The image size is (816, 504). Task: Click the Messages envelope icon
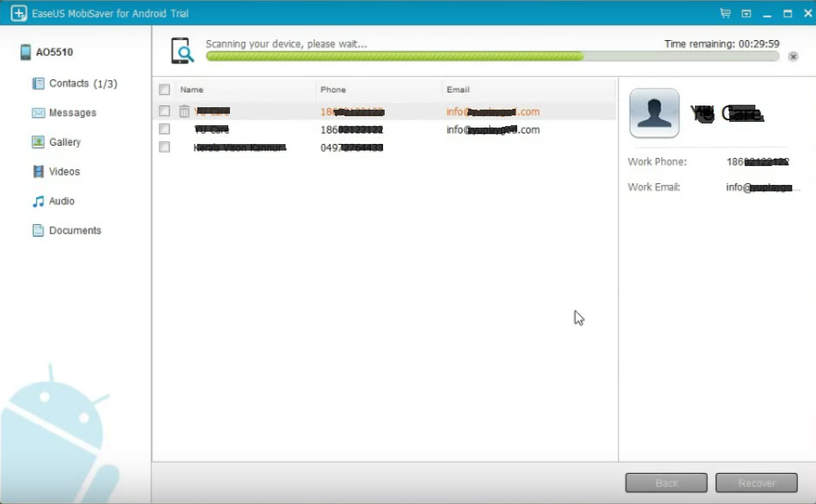coord(38,113)
